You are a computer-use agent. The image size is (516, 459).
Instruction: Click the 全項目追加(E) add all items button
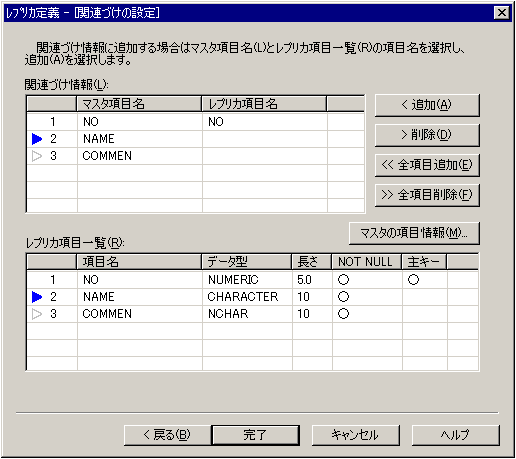tap(427, 165)
